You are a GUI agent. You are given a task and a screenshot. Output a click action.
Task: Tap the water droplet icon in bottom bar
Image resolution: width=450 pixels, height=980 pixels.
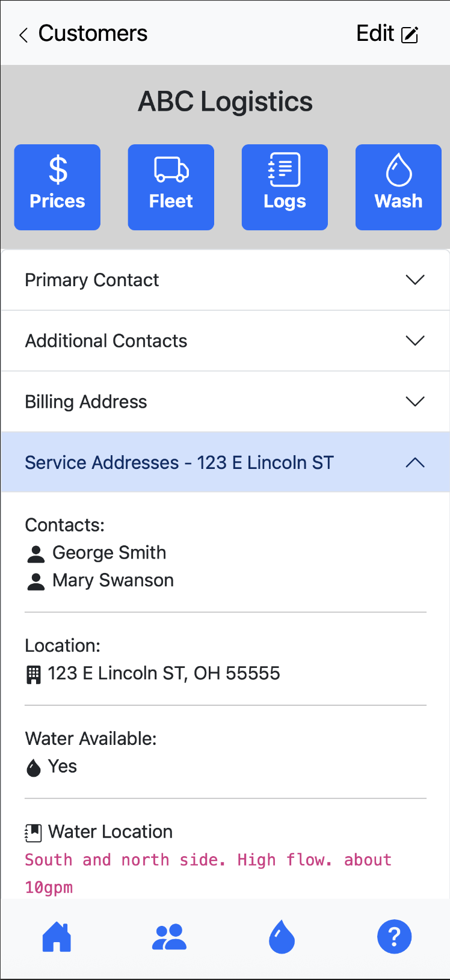pyautogui.click(x=282, y=937)
